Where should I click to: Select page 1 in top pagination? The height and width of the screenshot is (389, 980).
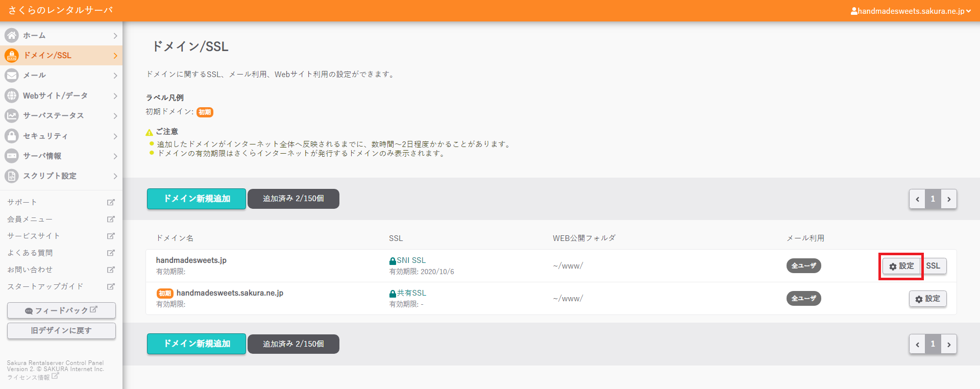(x=933, y=199)
